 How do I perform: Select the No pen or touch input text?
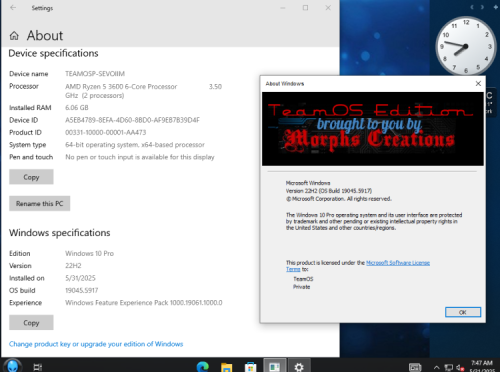coord(140,157)
